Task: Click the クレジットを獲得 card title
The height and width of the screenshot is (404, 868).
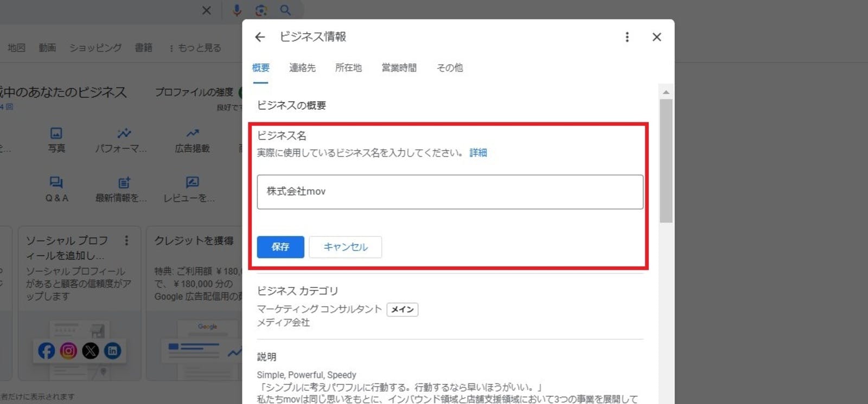Action: [194, 240]
